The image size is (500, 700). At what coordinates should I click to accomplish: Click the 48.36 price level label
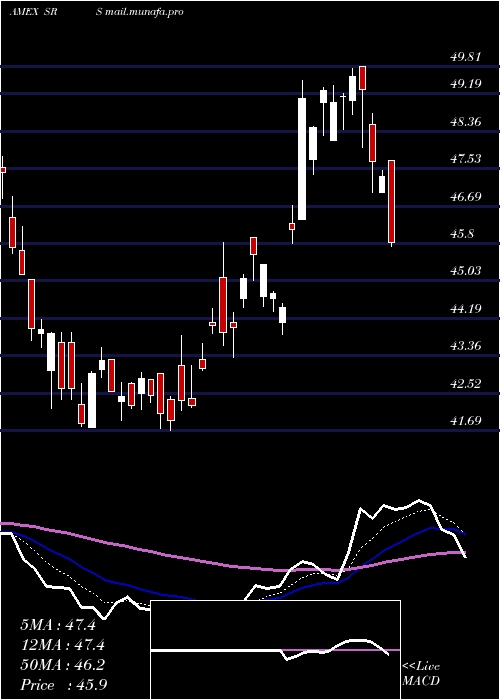464,121
